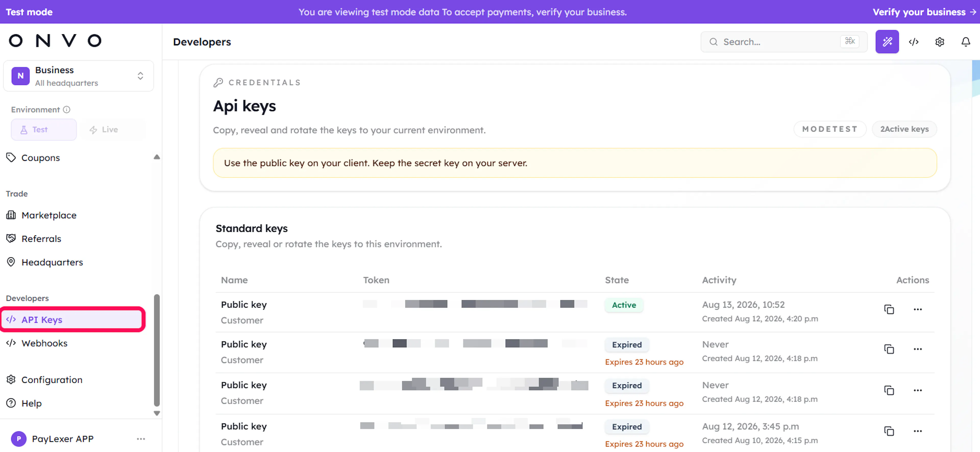Screen dimensions: 980x452
Task: Click the Actions column header
Action: (x=913, y=280)
